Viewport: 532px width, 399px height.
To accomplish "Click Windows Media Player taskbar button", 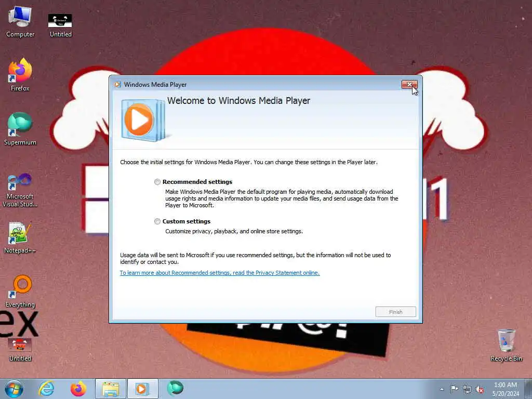I will click(142, 389).
